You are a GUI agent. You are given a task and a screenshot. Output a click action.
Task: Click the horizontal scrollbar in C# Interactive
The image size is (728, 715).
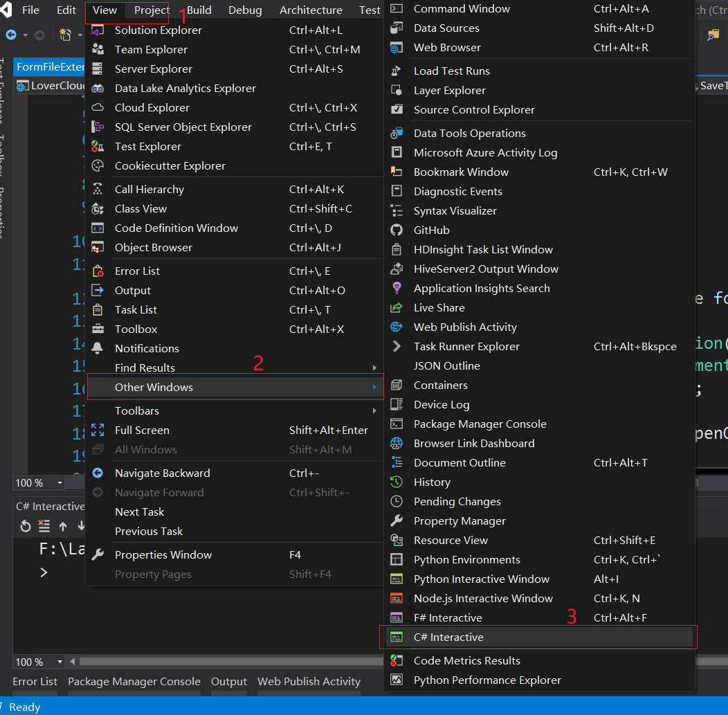(231, 661)
